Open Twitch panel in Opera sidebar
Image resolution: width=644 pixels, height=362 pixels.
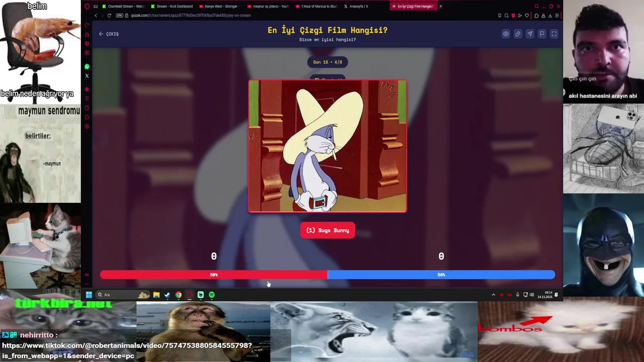(x=87, y=44)
